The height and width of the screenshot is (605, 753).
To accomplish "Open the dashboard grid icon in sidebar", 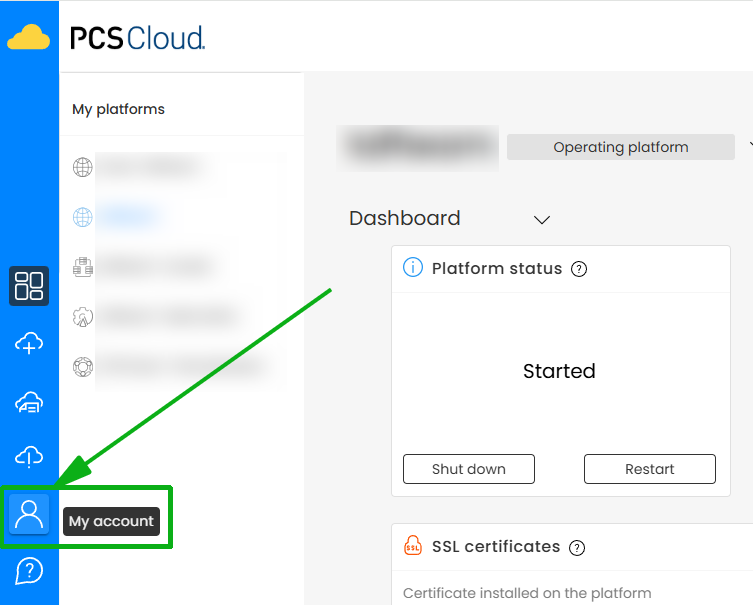I will coord(29,286).
